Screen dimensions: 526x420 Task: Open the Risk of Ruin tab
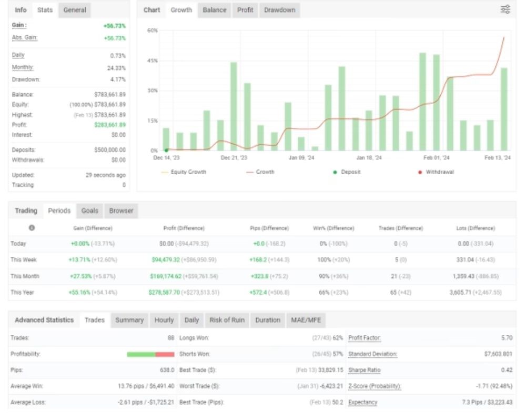[x=227, y=320]
